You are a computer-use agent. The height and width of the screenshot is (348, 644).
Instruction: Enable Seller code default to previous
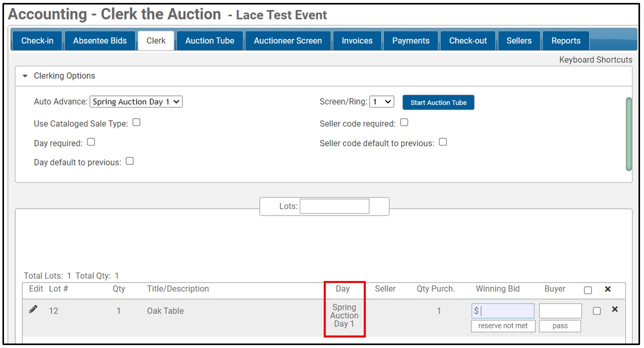pyautogui.click(x=443, y=142)
